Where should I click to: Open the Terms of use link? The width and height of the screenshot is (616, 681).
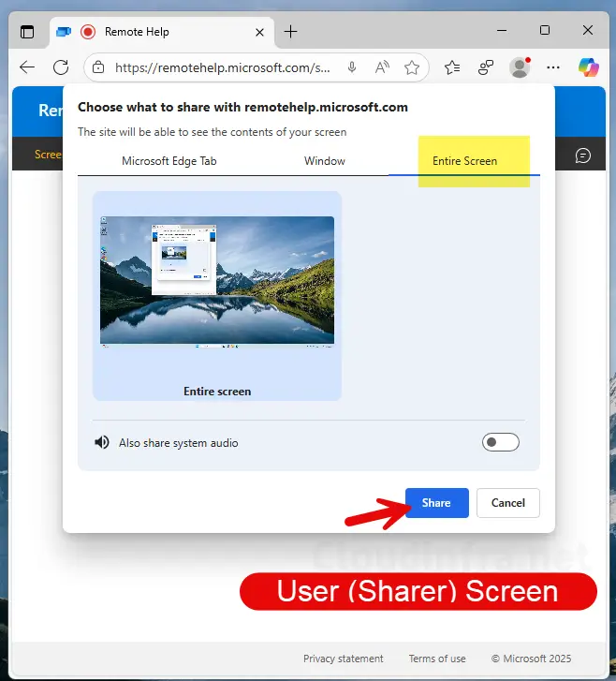(x=437, y=659)
